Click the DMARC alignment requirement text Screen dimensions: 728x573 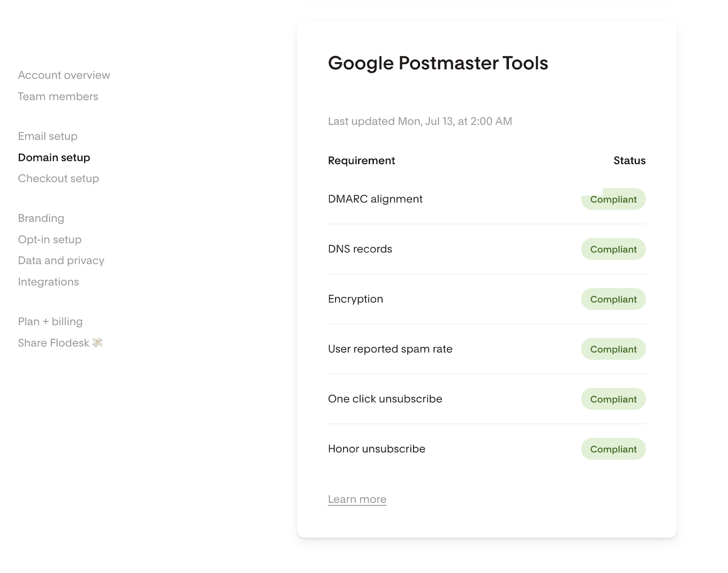pos(375,199)
